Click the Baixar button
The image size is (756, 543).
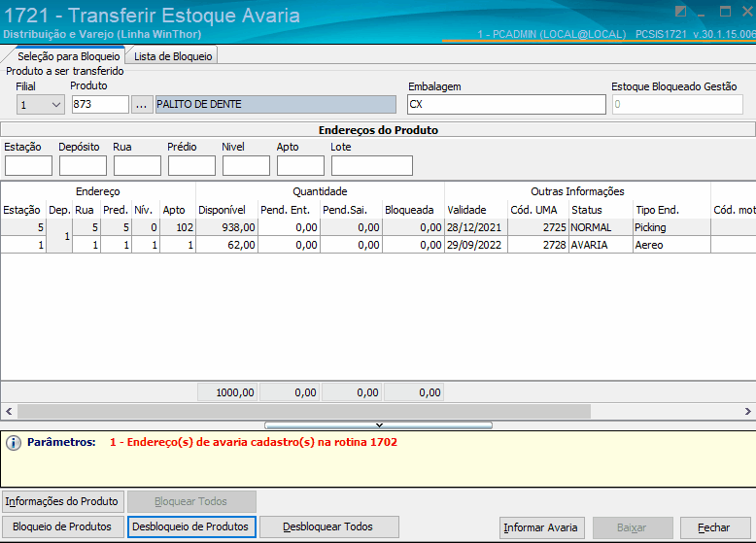coord(633,528)
